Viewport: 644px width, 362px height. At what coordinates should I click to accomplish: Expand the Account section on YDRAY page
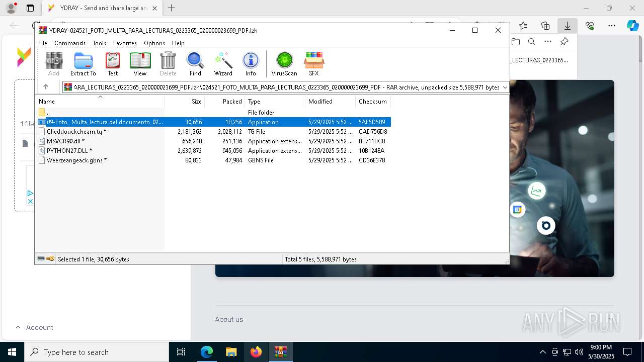point(34,327)
